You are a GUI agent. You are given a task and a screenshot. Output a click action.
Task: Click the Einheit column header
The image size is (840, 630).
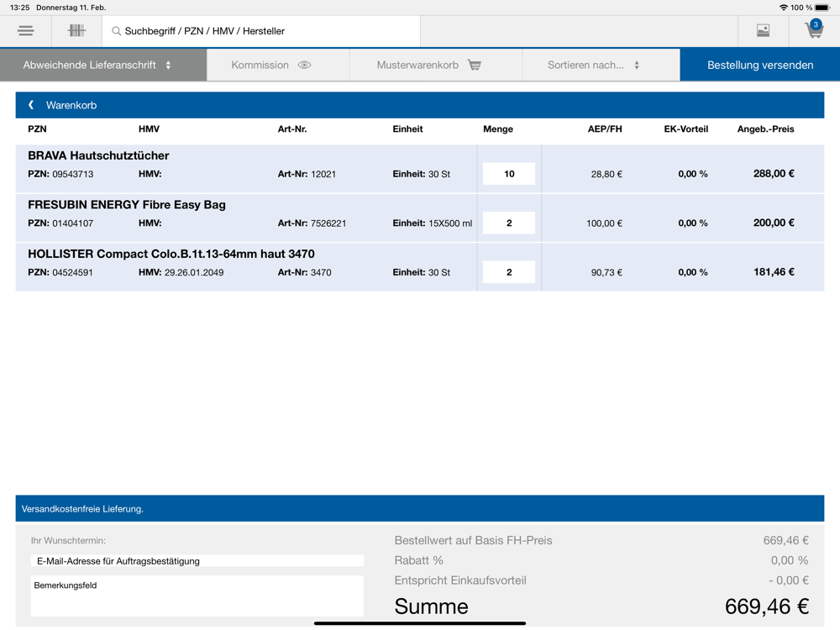click(407, 129)
